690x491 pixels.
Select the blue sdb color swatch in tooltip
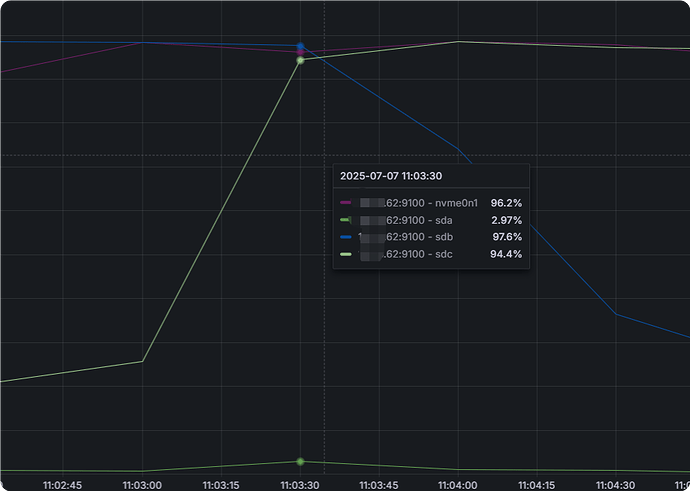[345, 237]
